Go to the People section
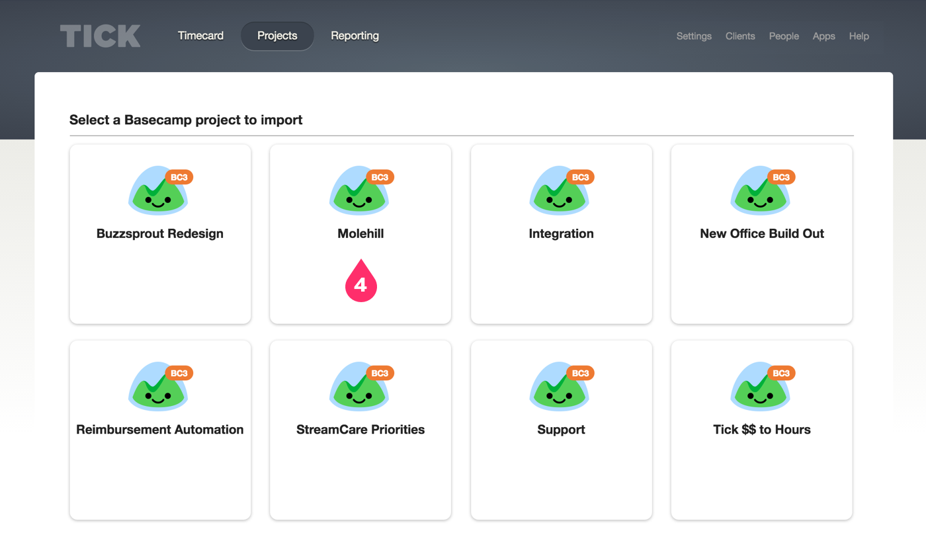 [784, 36]
